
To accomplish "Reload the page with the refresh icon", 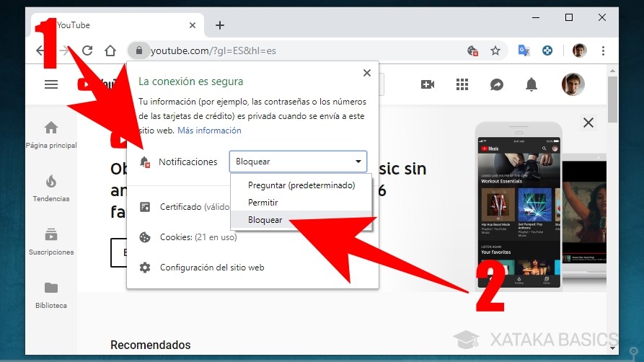I will point(87,50).
